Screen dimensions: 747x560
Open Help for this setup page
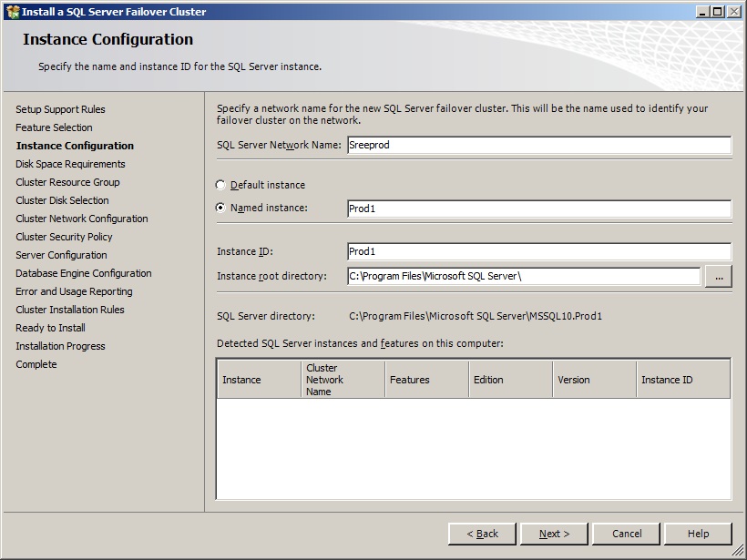(698, 534)
